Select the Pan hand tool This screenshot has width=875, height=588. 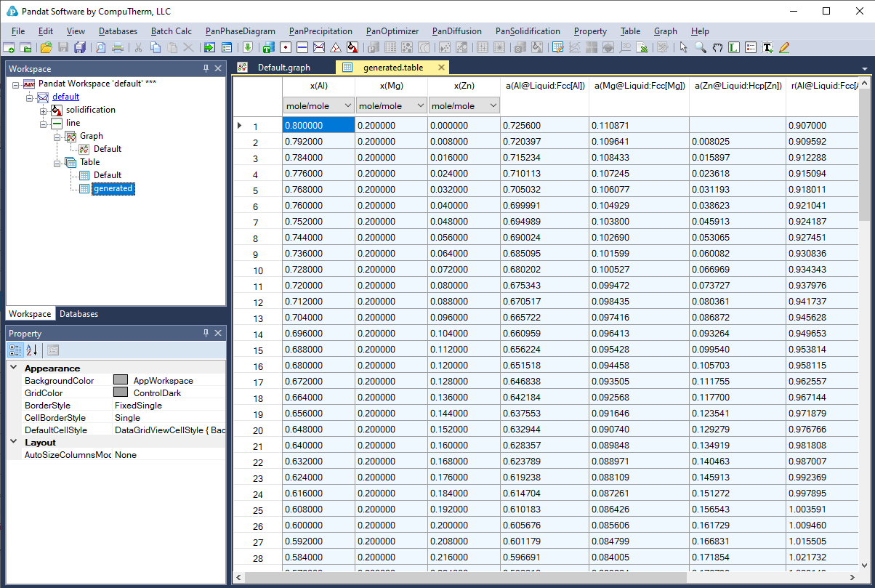(x=717, y=48)
